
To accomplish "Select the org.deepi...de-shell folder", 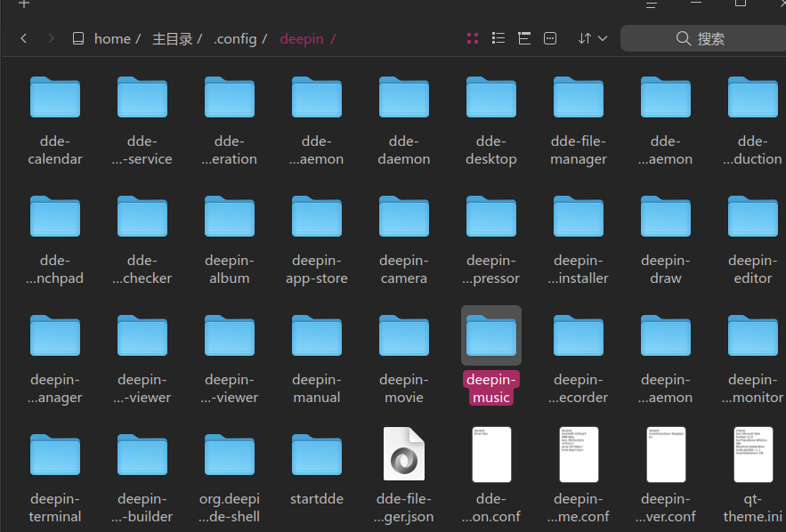I will tap(230, 479).
